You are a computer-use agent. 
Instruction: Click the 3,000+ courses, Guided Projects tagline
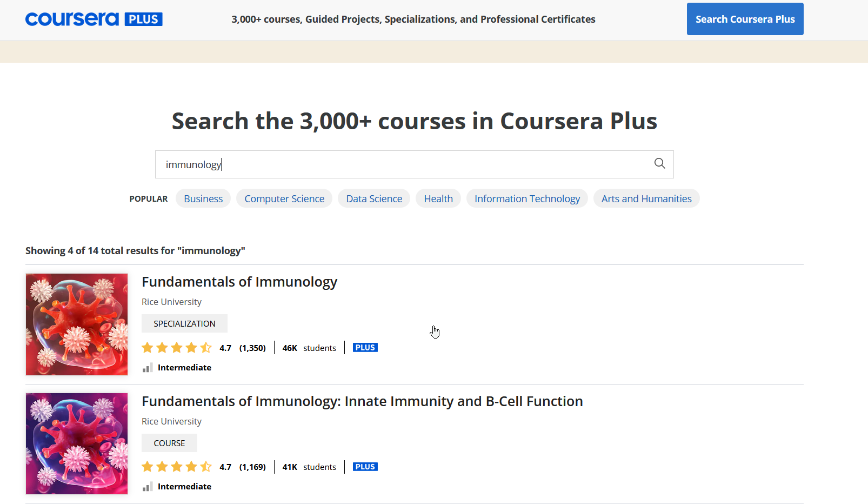(x=413, y=19)
